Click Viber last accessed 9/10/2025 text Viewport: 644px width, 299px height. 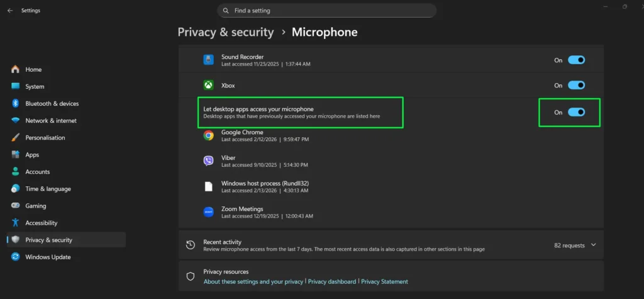coord(265,165)
